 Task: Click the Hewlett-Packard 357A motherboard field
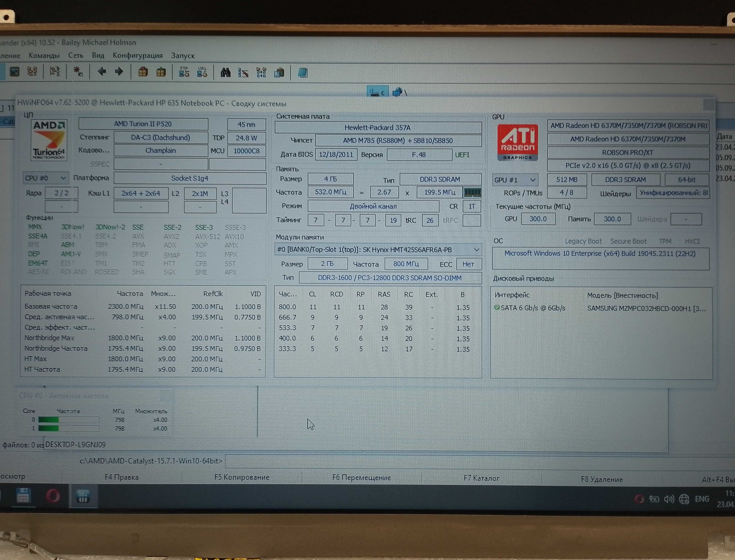click(378, 127)
